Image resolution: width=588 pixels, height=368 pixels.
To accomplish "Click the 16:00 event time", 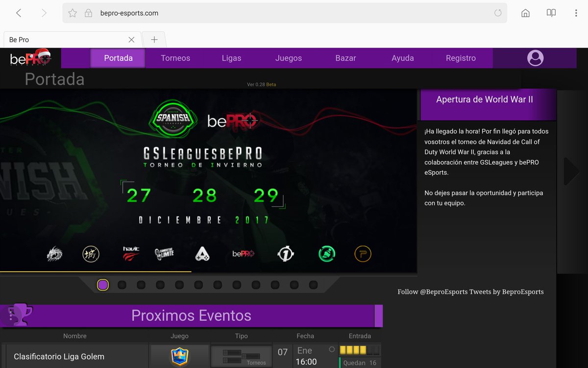I will tap(306, 362).
